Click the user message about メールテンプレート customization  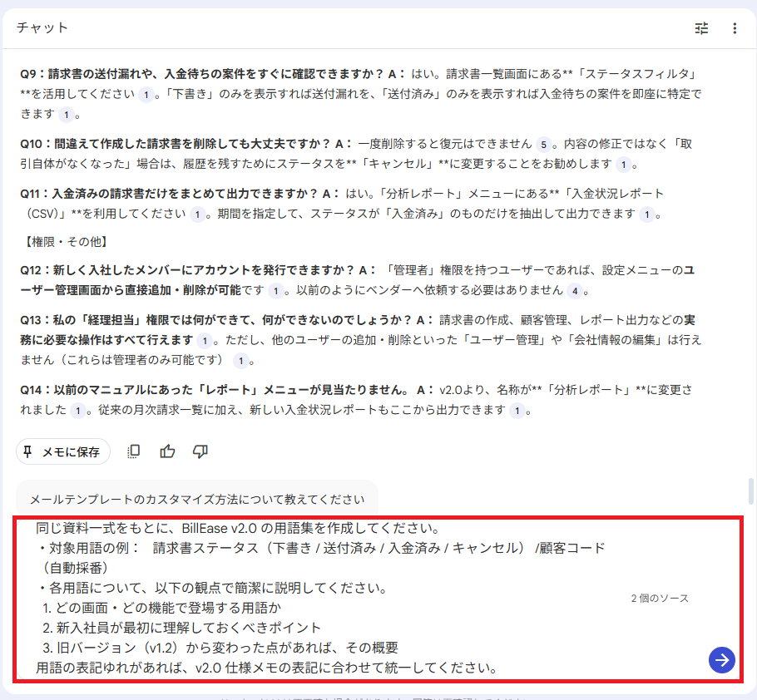pyautogui.click(x=197, y=500)
